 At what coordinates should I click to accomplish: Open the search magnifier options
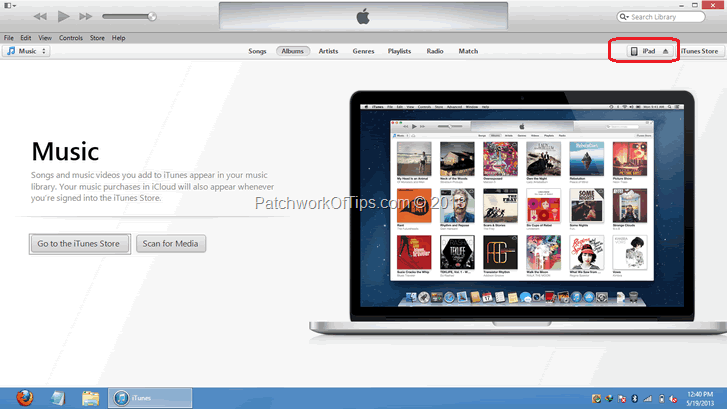pyautogui.click(x=624, y=17)
